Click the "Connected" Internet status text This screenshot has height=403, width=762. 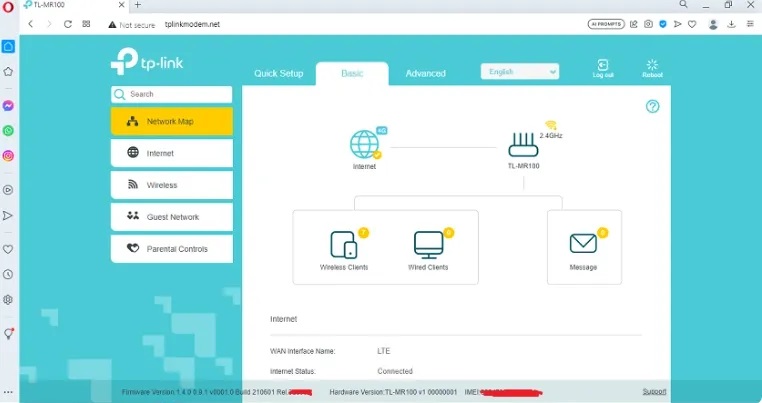tap(395, 371)
